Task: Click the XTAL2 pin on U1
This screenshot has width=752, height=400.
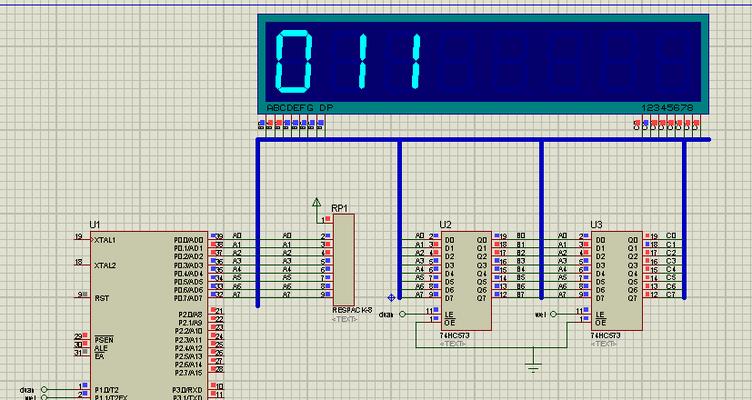Action: 105,265
